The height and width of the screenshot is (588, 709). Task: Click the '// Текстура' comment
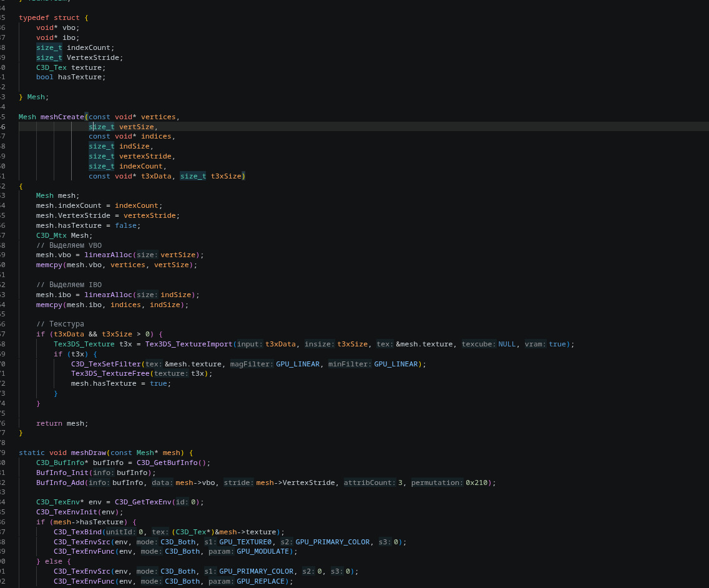coord(60,324)
